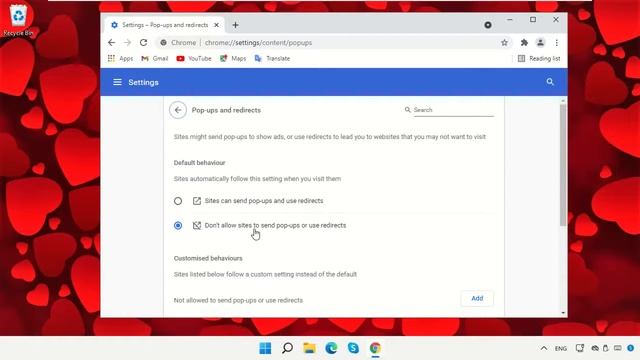This screenshot has width=640, height=360.
Task: Open the Windows Start menu
Action: pyautogui.click(x=265, y=348)
